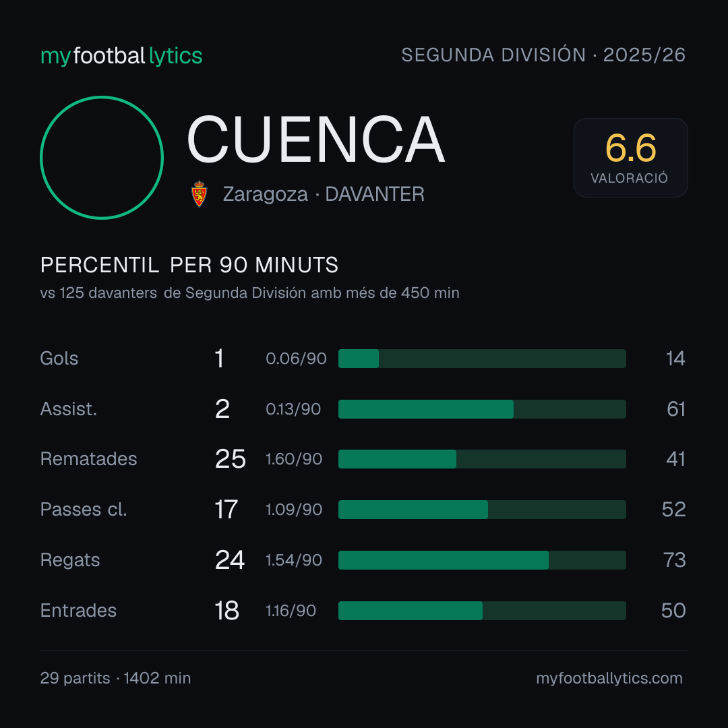The height and width of the screenshot is (728, 728).
Task: Click the Regats percentile bar
Action: [482, 560]
